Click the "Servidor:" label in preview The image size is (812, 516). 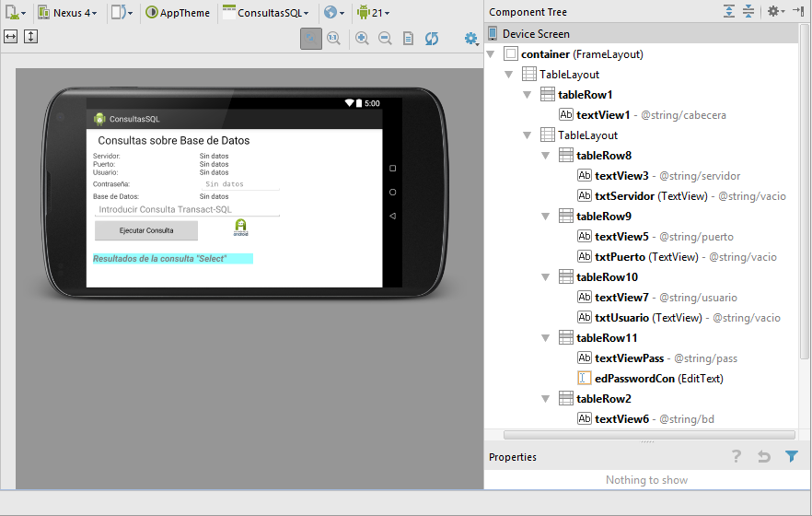106,156
